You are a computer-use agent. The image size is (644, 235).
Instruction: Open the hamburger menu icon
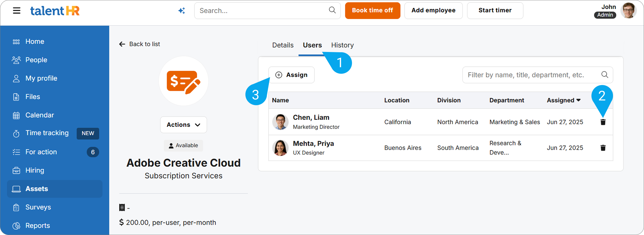pos(17,11)
